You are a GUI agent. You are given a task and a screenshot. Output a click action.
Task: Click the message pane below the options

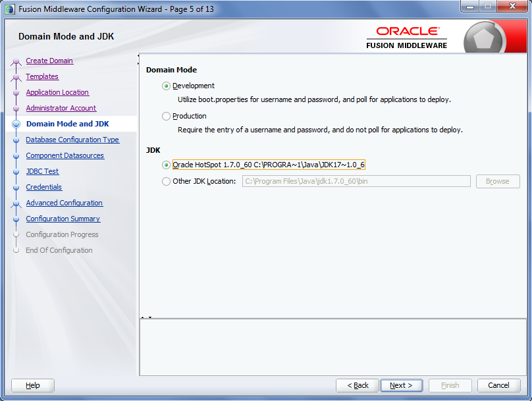[333, 347]
